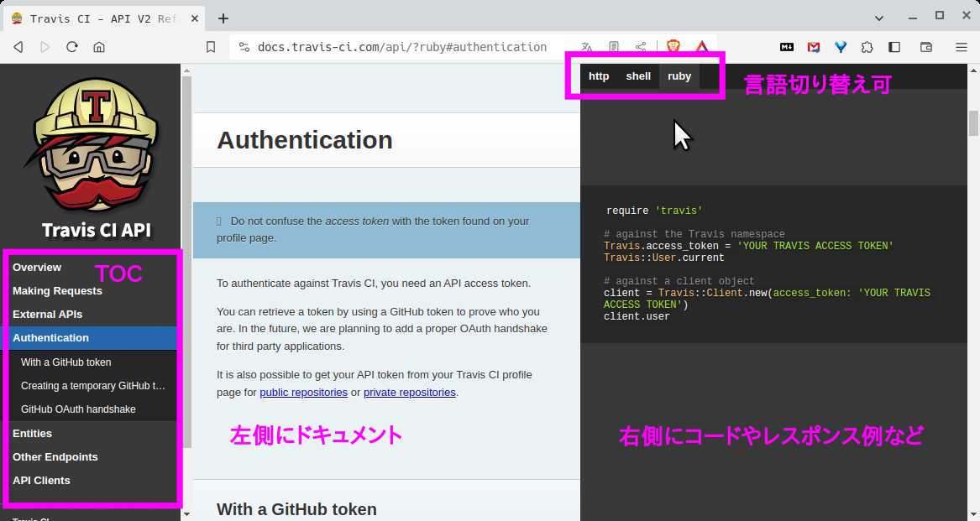Open Brave Shields lion icon

click(x=673, y=46)
